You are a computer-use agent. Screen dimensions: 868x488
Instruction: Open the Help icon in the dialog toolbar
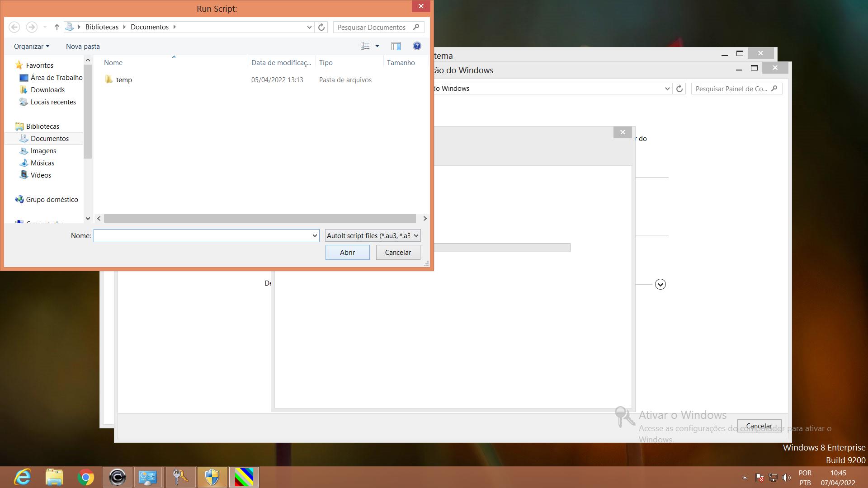coord(417,46)
